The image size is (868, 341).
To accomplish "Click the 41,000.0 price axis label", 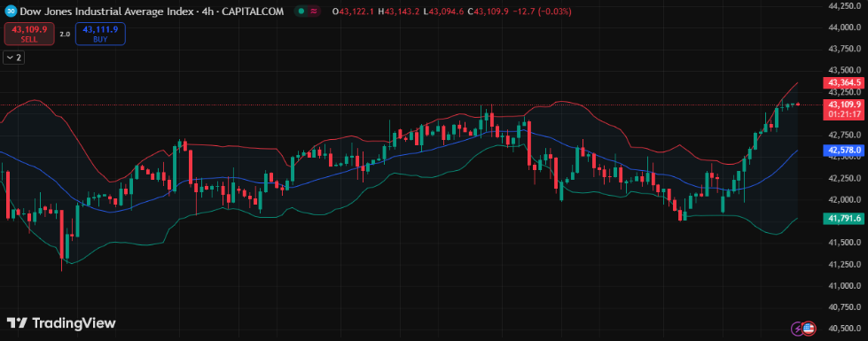I will (x=845, y=286).
